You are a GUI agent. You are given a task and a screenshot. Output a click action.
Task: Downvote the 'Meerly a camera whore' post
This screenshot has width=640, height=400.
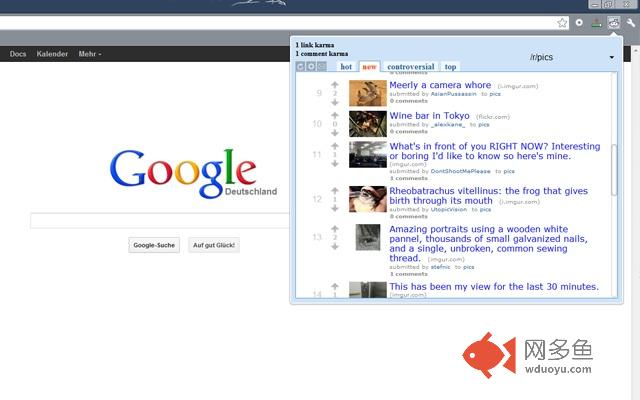click(x=335, y=102)
